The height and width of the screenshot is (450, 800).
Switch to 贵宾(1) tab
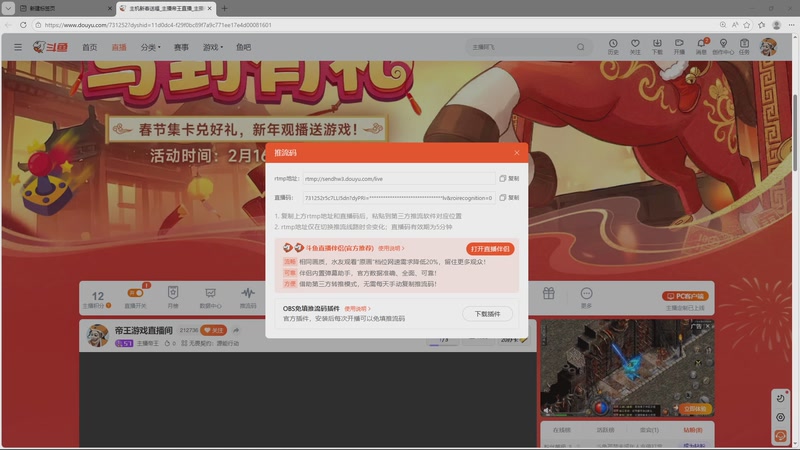tap(649, 430)
